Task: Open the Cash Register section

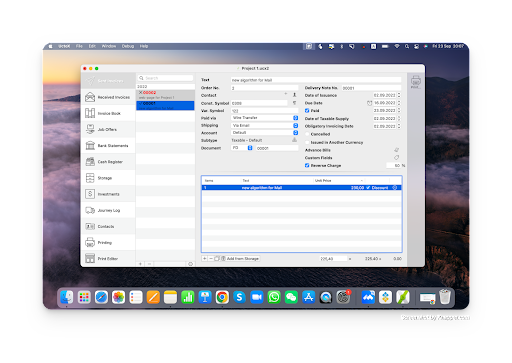Action: click(x=108, y=162)
